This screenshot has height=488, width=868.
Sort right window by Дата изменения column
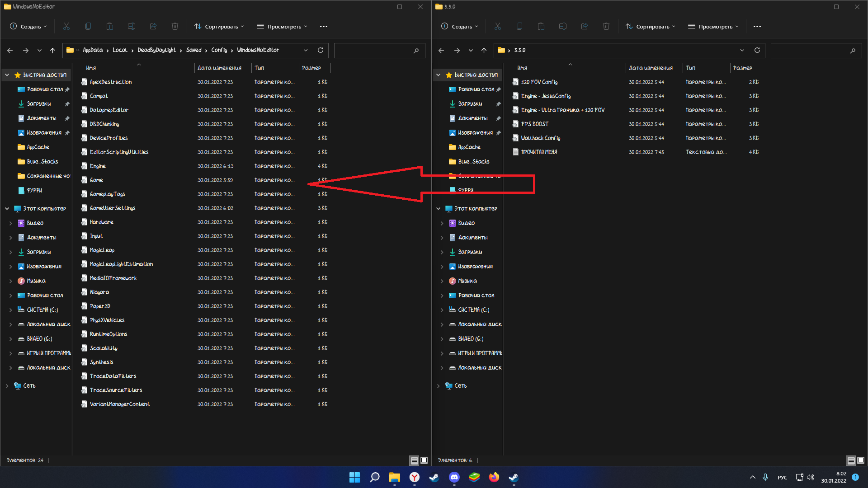coord(651,68)
